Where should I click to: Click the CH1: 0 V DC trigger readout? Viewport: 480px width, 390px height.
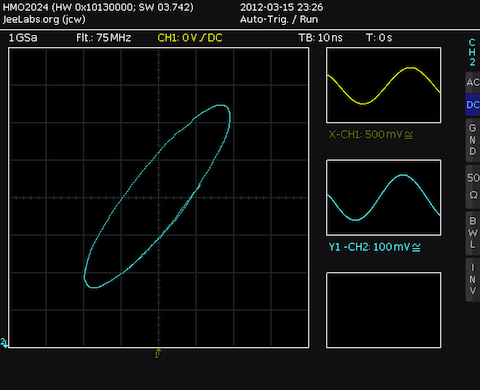(x=190, y=38)
